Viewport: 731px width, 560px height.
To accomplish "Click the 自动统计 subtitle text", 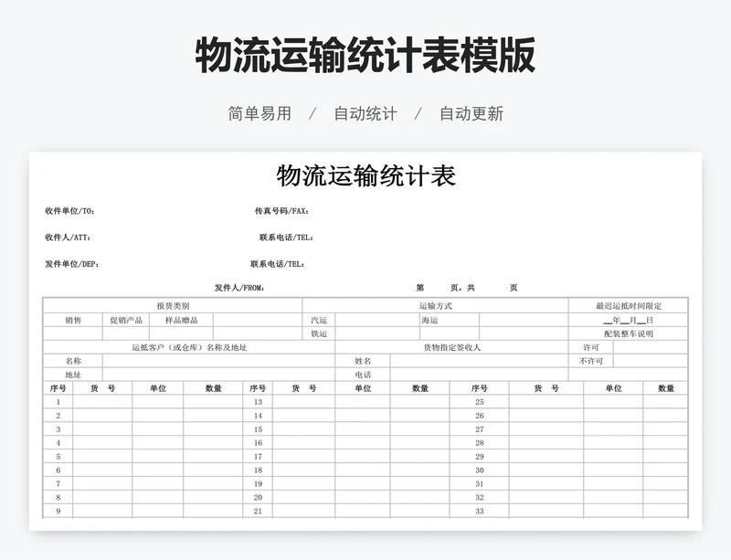I will pyautogui.click(x=365, y=113).
